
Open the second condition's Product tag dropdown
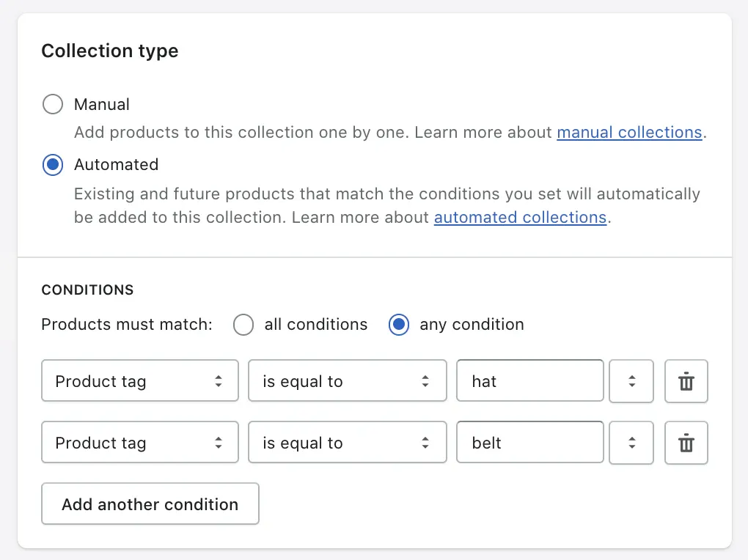click(x=139, y=442)
